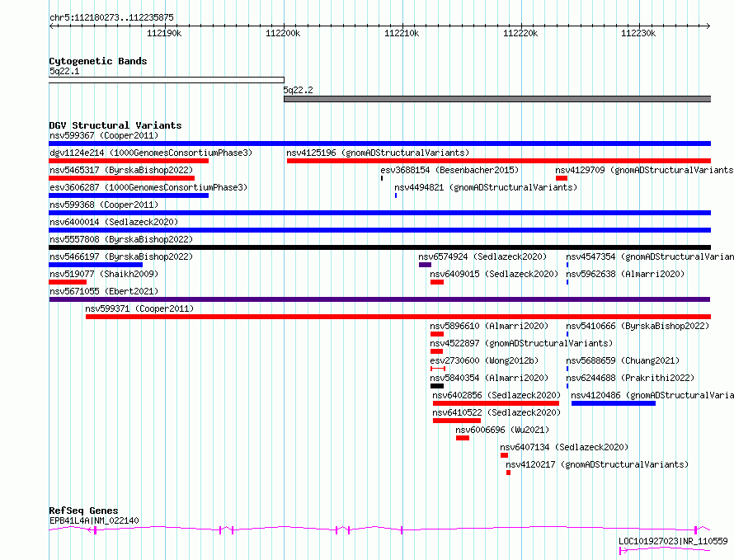
Task: Open nsv519077 (Shaikh2009) label
Action: coord(104,274)
